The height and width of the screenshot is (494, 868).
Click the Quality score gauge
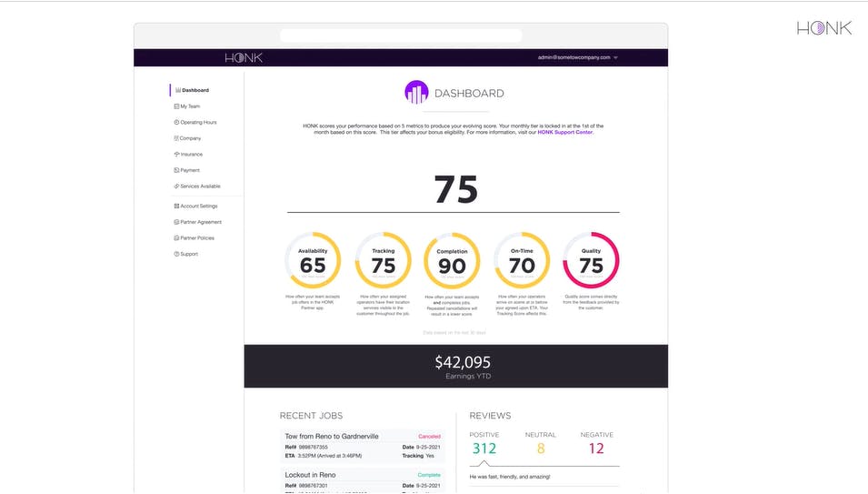[591, 259]
